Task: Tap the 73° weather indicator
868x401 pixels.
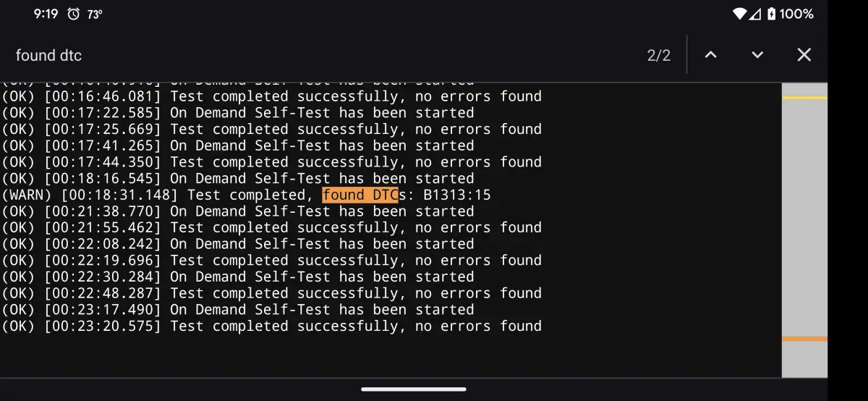Action: click(94, 14)
